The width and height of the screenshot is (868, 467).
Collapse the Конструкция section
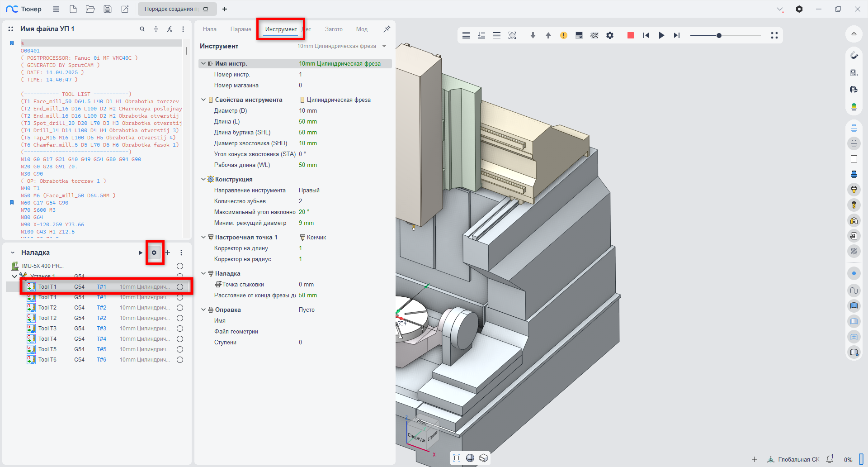pyautogui.click(x=203, y=179)
